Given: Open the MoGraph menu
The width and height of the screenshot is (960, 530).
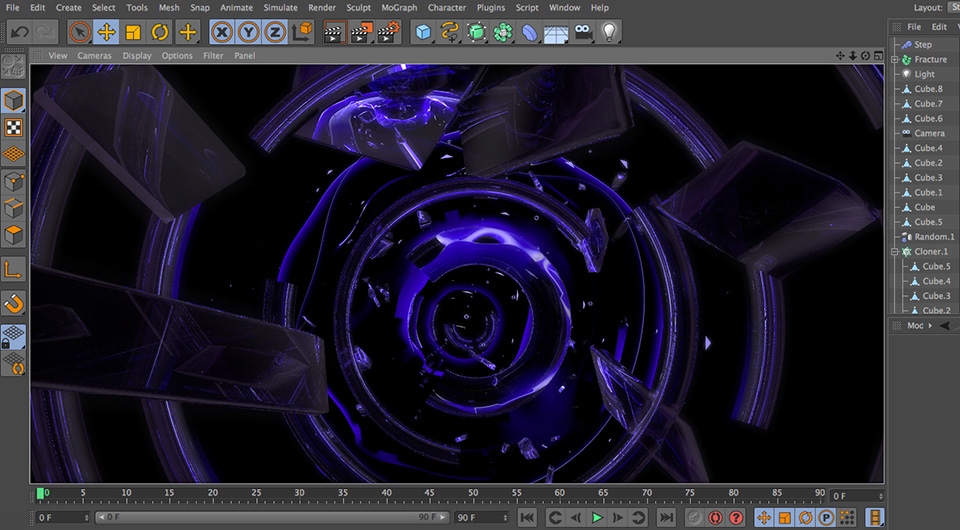Looking at the screenshot, I should coord(399,7).
